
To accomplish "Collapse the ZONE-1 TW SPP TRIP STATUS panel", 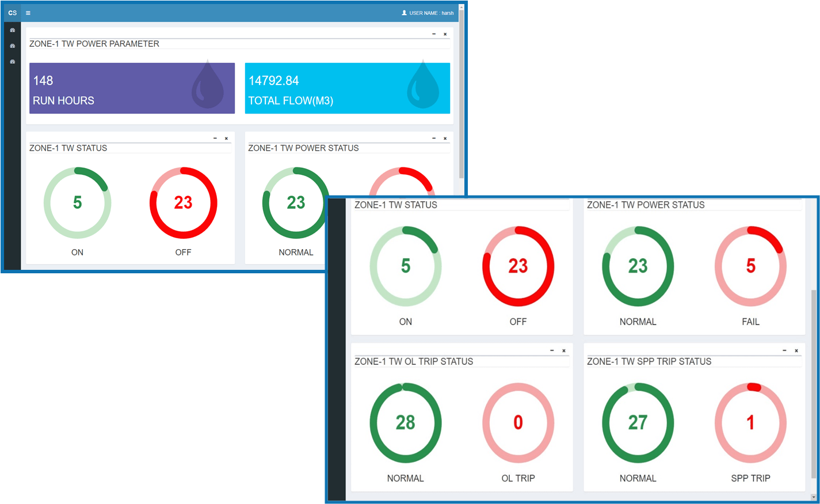I will coord(784,350).
